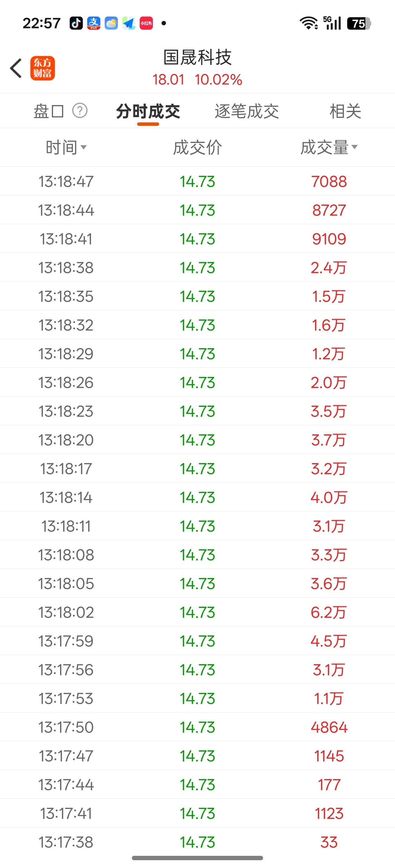This screenshot has height=868, width=395.
Task: Tap the weather notification icon
Action: pos(111,23)
